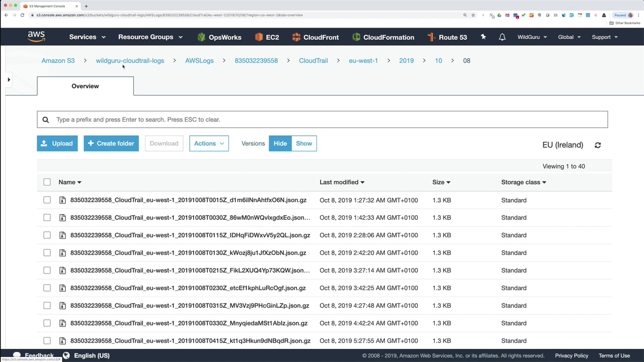Check the box for the T0415Z log file
Image resolution: width=644 pixels, height=362 pixels.
47,341
